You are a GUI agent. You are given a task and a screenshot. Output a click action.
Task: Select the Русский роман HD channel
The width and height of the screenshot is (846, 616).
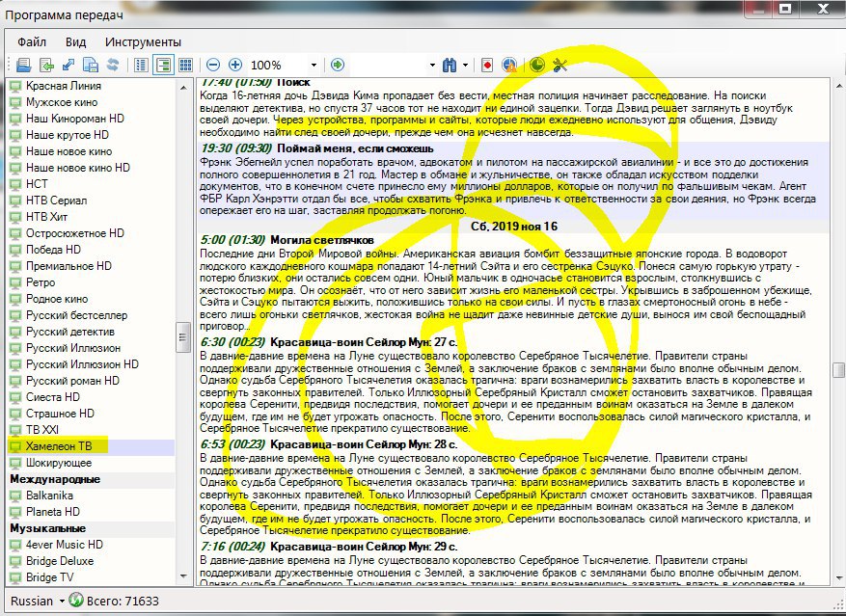point(72,381)
